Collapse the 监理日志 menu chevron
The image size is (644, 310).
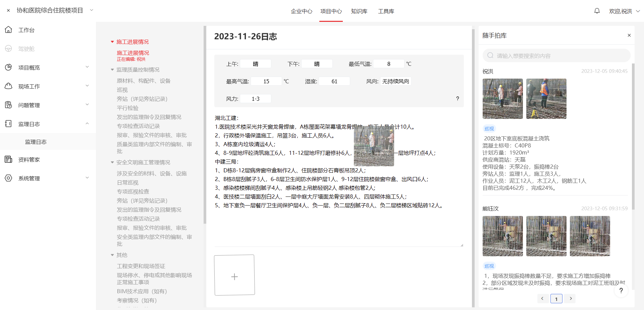(x=87, y=124)
